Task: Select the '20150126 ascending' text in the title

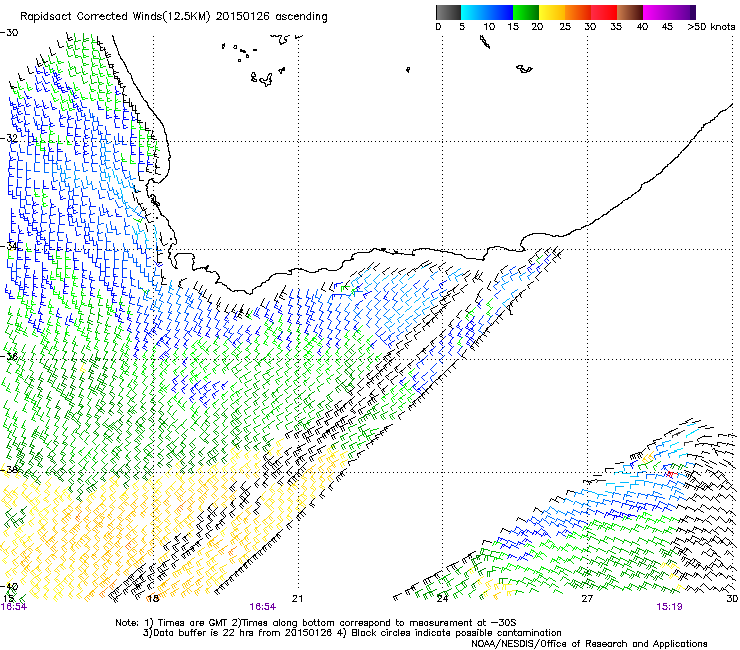Action: point(272,17)
